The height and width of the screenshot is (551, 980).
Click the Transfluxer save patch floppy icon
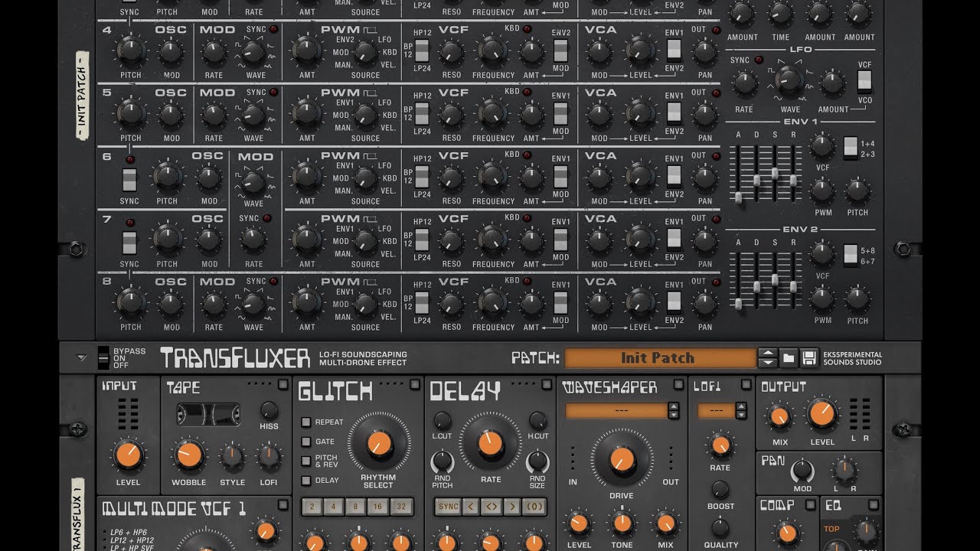point(809,358)
